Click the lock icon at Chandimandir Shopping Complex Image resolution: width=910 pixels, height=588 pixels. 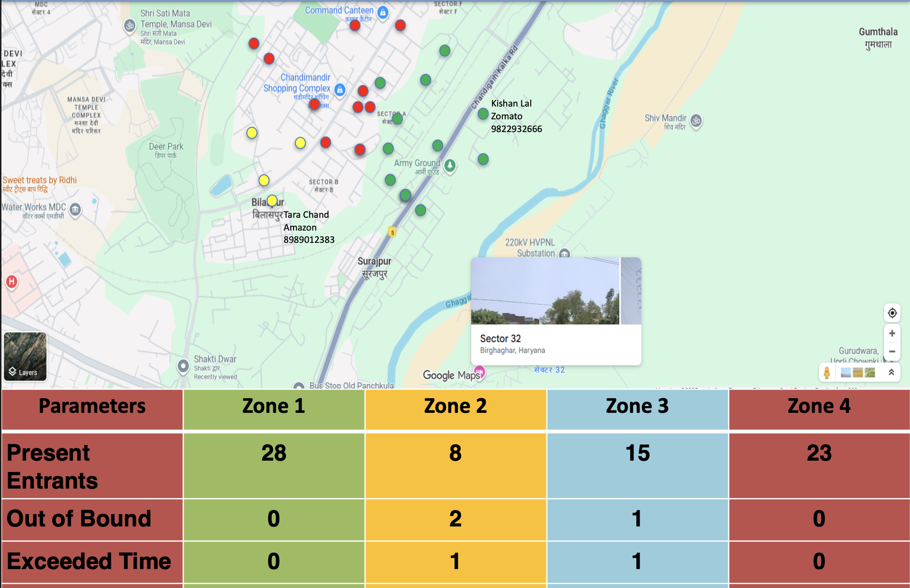tap(339, 90)
